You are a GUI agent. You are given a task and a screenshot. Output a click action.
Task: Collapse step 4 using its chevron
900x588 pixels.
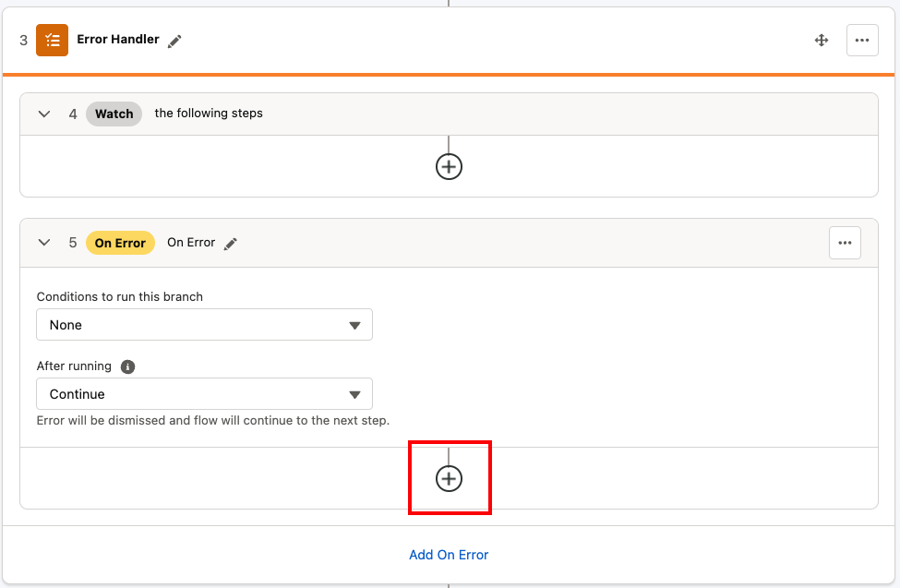pyautogui.click(x=44, y=114)
